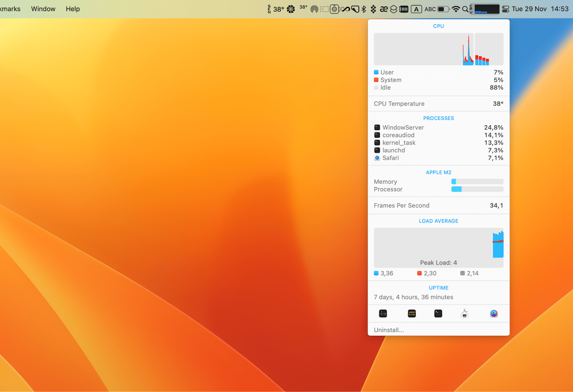This screenshot has width=573, height=392.
Task: Click the red 2,30 load value
Action: 427,273
